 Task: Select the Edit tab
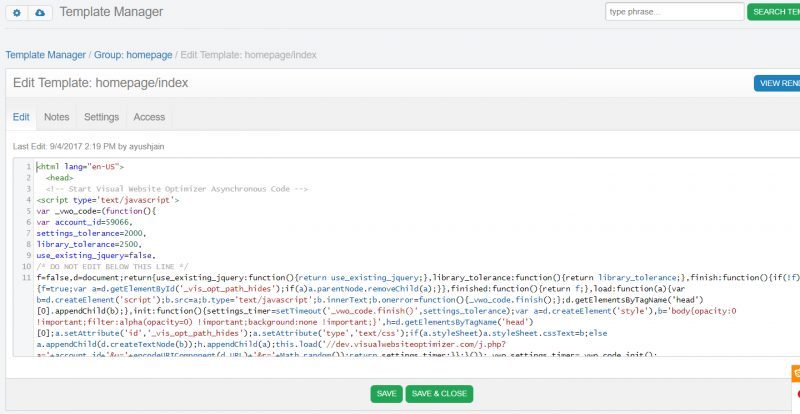tap(21, 117)
